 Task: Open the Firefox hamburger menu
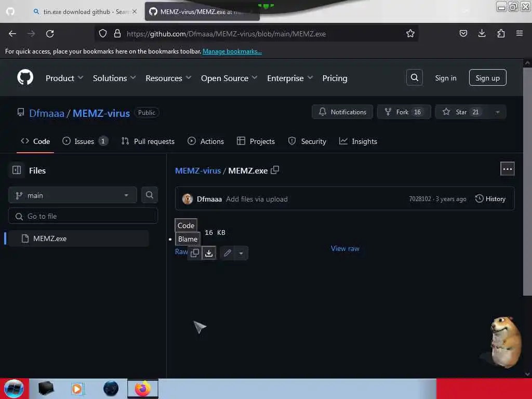(x=520, y=33)
